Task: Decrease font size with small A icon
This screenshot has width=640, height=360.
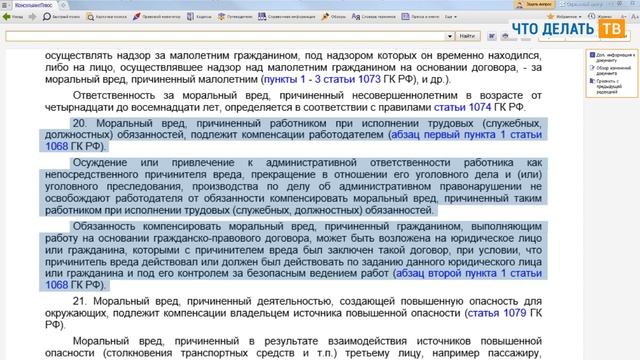Action: click(x=623, y=17)
